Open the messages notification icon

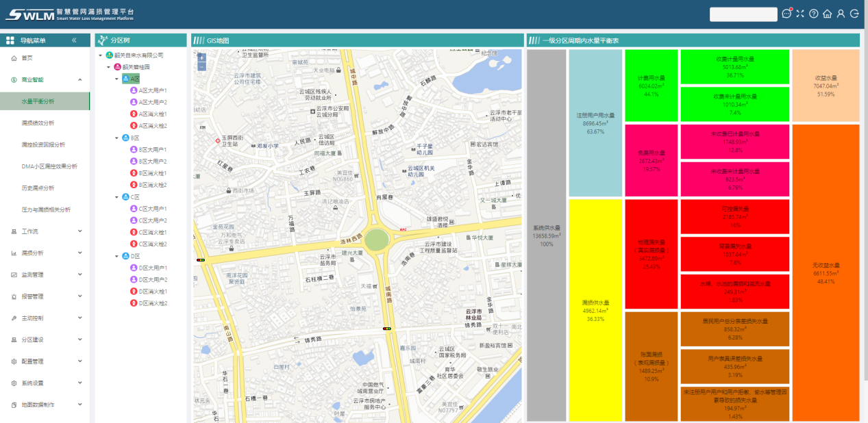click(x=786, y=14)
